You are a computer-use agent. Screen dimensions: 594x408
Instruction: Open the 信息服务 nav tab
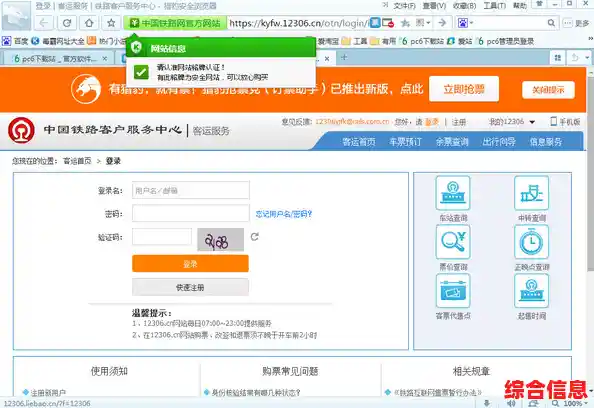tap(546, 142)
